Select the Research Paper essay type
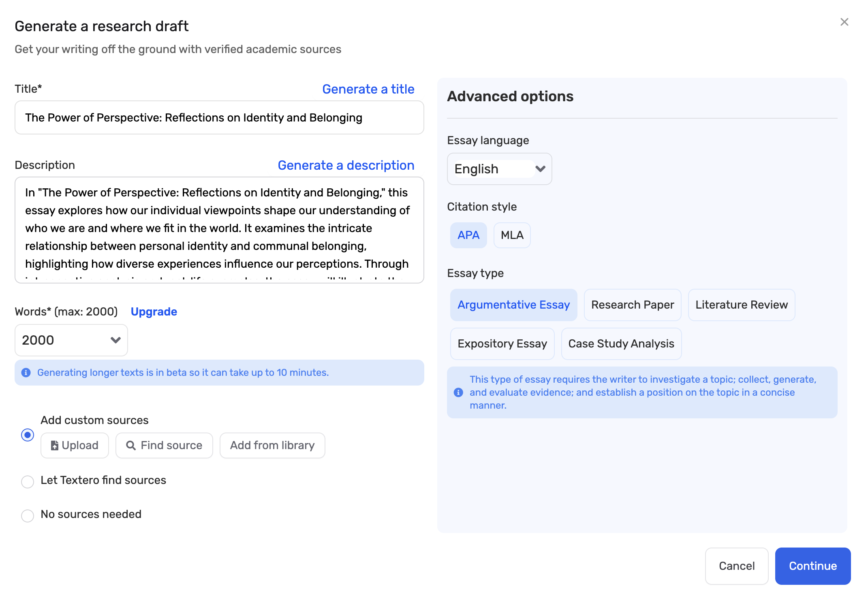The image size is (868, 601). tap(632, 305)
